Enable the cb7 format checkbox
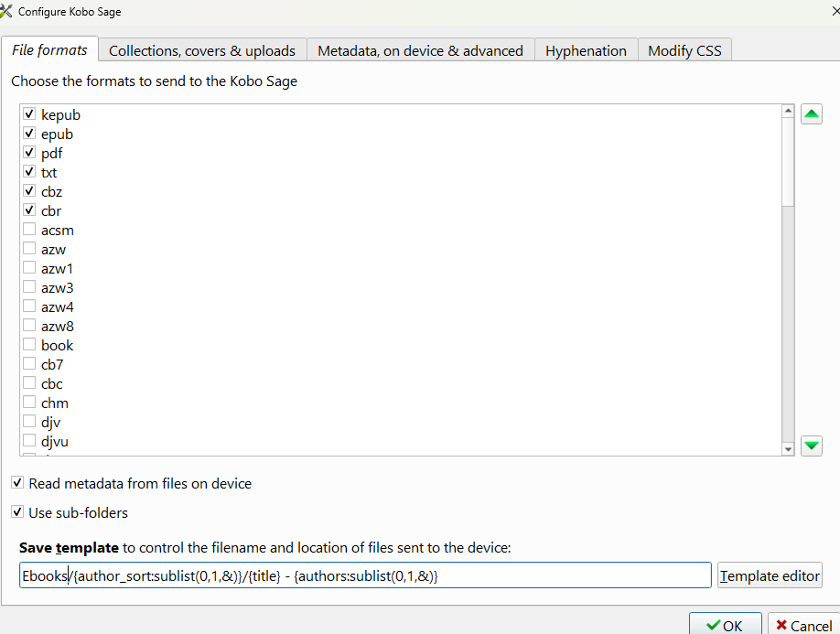The width and height of the screenshot is (840, 634). pyautogui.click(x=29, y=364)
